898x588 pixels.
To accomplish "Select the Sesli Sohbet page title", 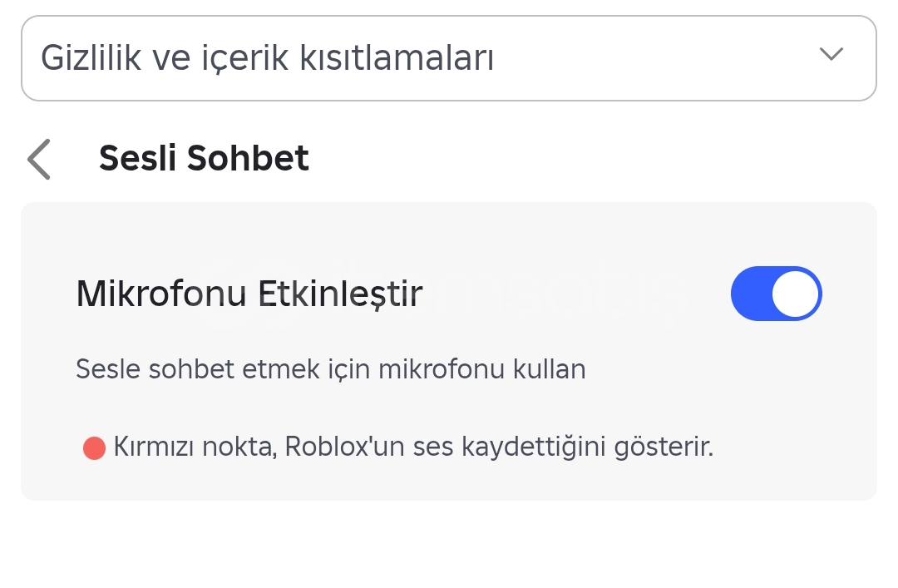I will 204,157.
